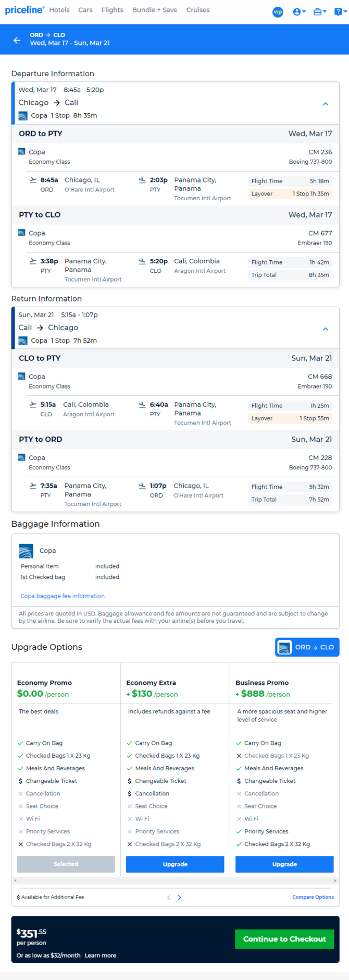This screenshot has width=349, height=980.
Task: Click the ORD to PTY segment header
Action: [176, 134]
